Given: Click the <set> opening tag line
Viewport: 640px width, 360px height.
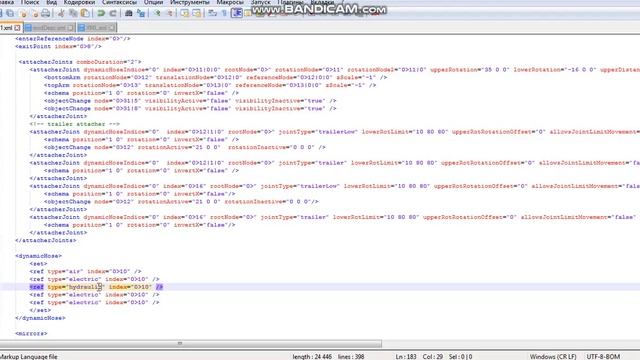Looking at the screenshot, I should [38, 264].
